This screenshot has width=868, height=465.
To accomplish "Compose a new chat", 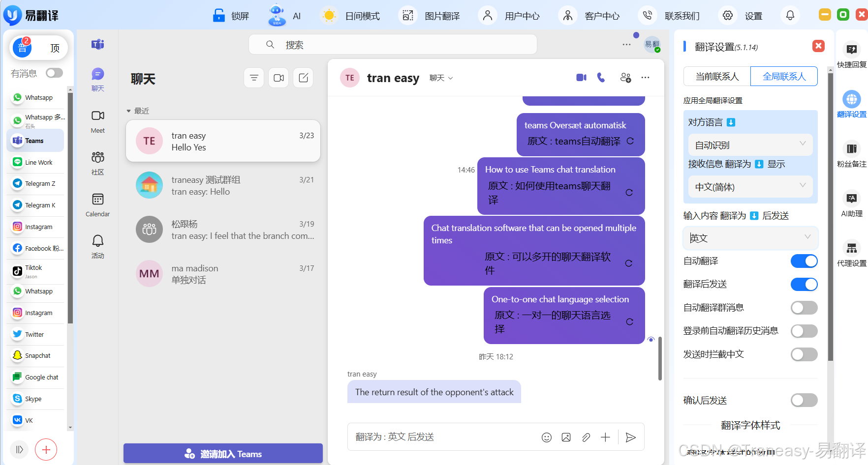I will pos(303,78).
